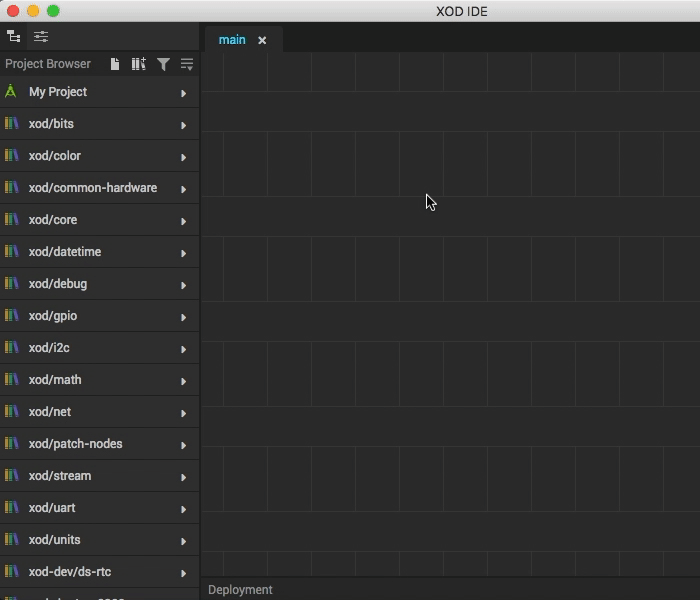Select the xod/datetime library label
700x600 pixels.
[65, 252]
